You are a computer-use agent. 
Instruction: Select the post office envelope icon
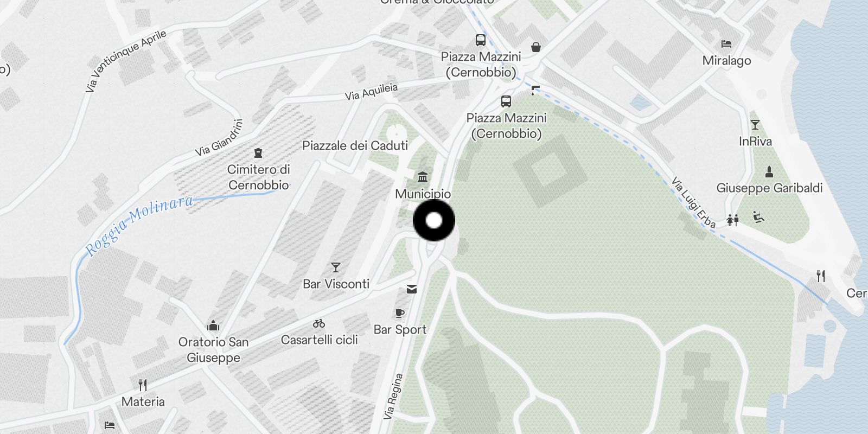click(x=412, y=289)
